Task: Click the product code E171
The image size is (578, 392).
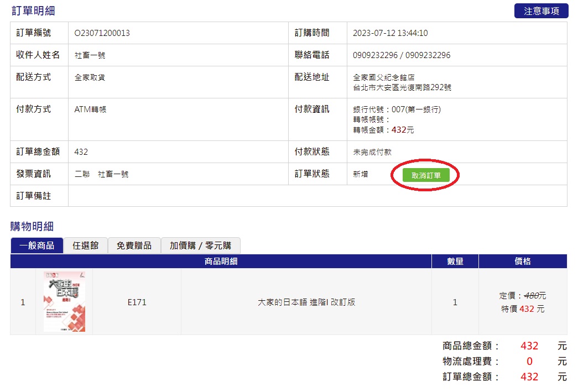Action: [x=137, y=302]
